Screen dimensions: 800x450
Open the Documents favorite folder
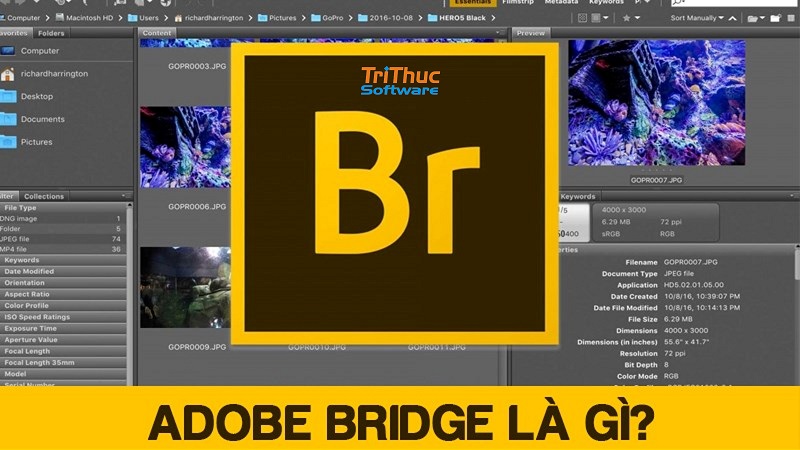tap(42, 119)
